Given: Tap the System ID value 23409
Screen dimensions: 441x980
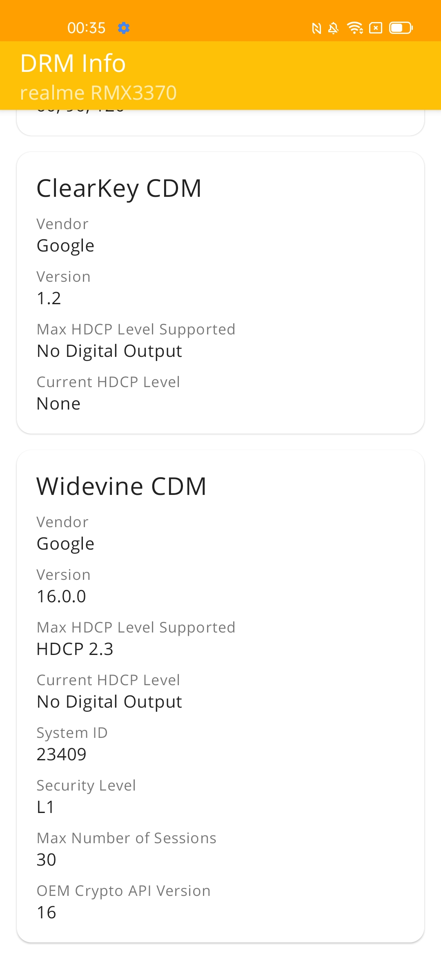Looking at the screenshot, I should [x=61, y=755].
